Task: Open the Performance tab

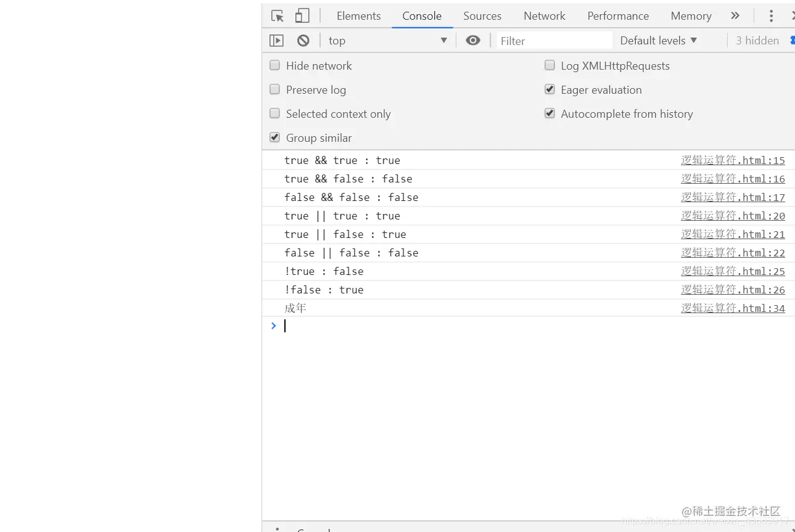Action: point(618,16)
